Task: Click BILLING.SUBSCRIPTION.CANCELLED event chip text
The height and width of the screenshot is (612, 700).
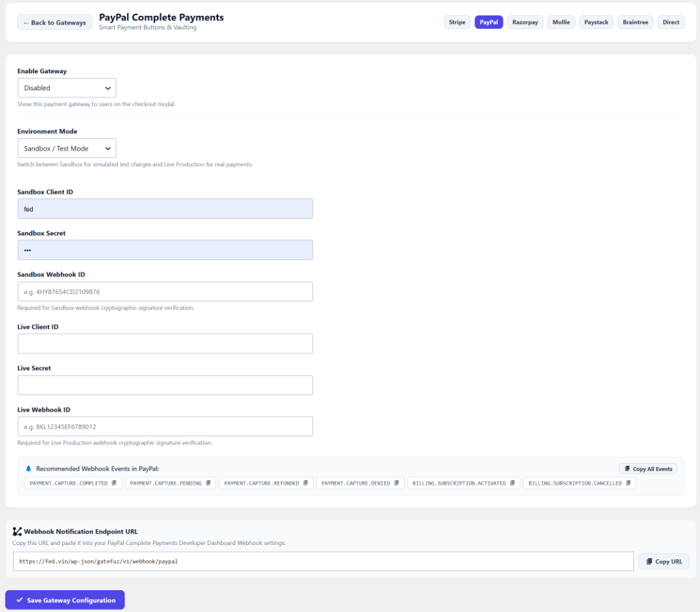Action: (x=575, y=483)
